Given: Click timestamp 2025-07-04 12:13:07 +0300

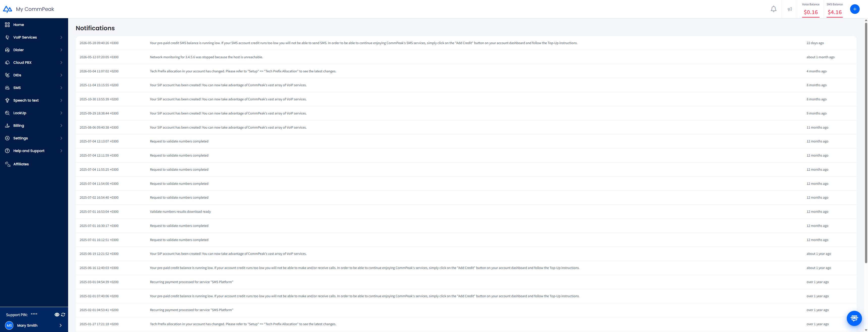Looking at the screenshot, I should [99, 141].
